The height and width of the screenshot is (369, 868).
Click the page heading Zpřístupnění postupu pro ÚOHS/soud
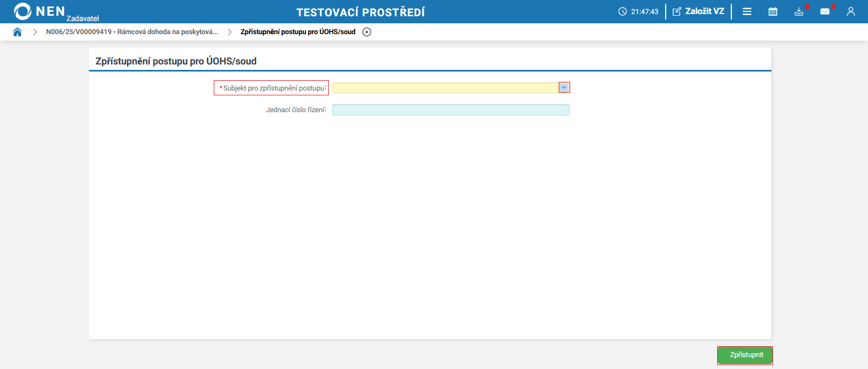pos(176,61)
